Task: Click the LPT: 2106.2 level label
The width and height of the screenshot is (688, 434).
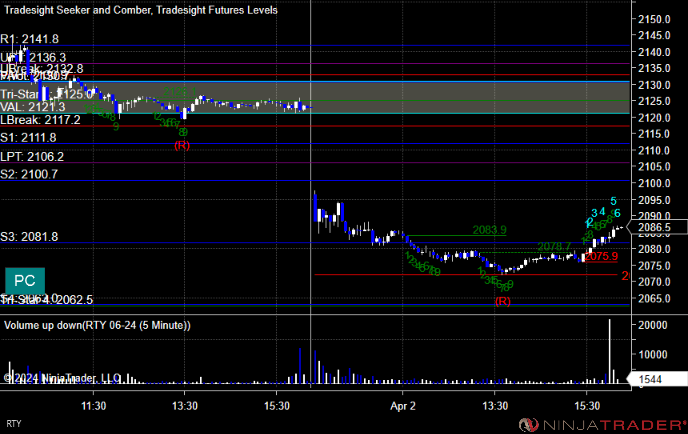Action: click(x=32, y=157)
